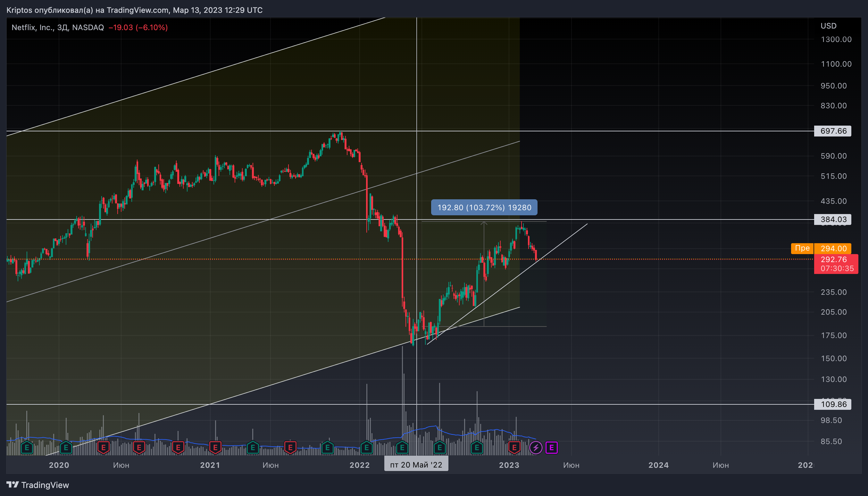
Task: Click the leftmost green earnings E icon
Action: [27, 448]
